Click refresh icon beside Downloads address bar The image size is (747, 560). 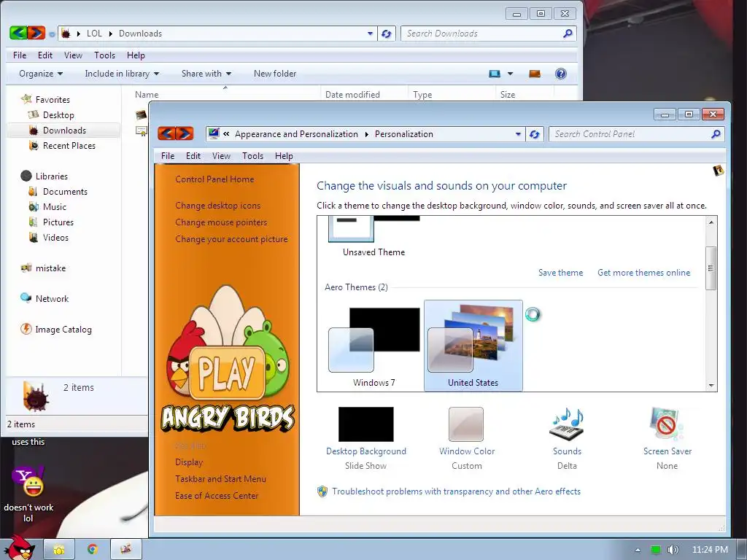coord(387,34)
